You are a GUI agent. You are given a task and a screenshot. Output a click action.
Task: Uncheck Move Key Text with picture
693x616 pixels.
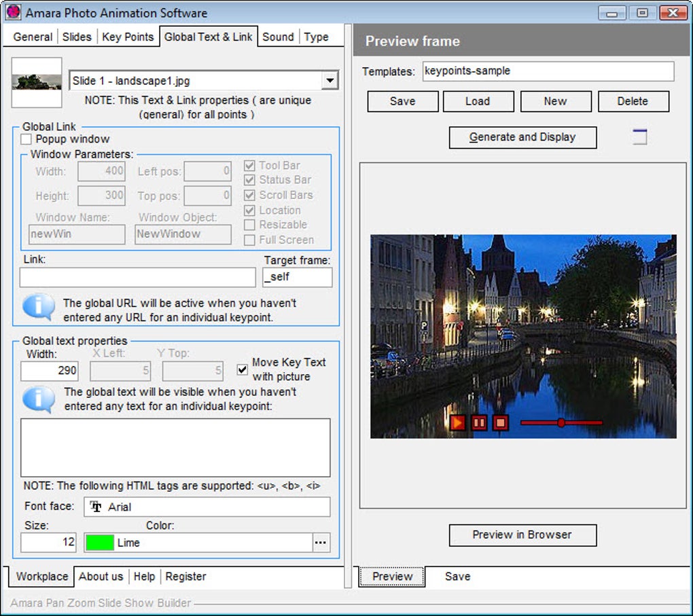(x=242, y=369)
